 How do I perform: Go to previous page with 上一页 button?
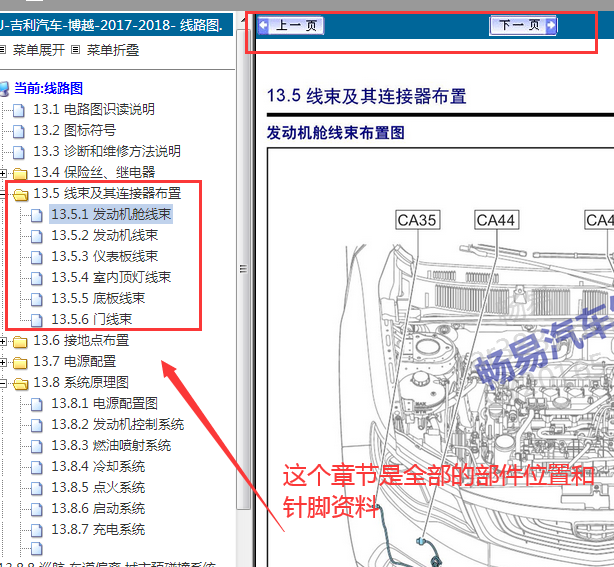(x=291, y=25)
